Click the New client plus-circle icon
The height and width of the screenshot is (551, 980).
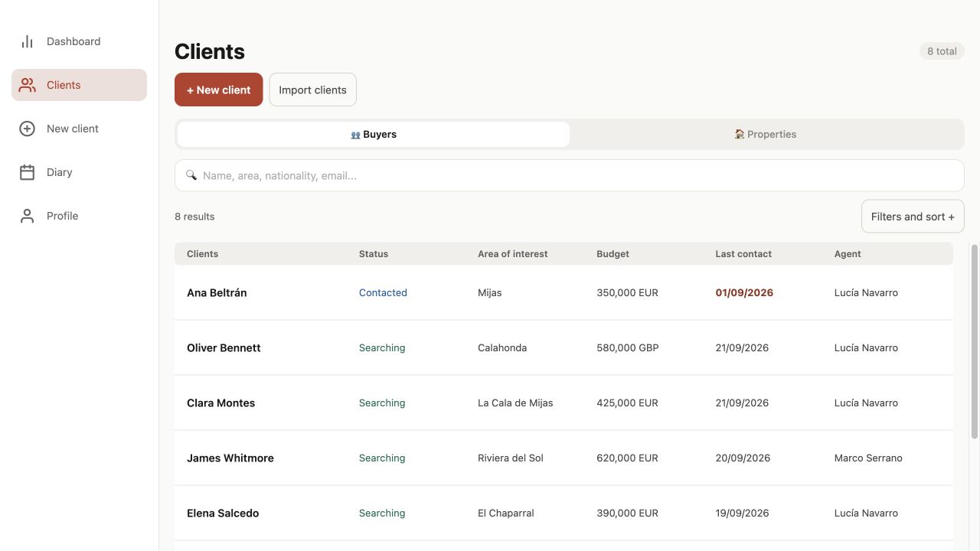tap(28, 129)
